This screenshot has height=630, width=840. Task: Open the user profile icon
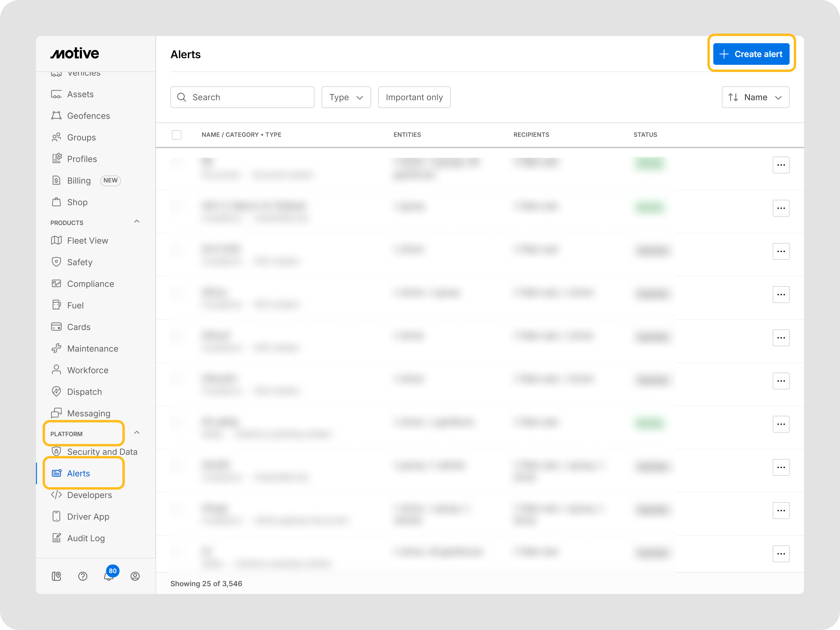pos(135,576)
